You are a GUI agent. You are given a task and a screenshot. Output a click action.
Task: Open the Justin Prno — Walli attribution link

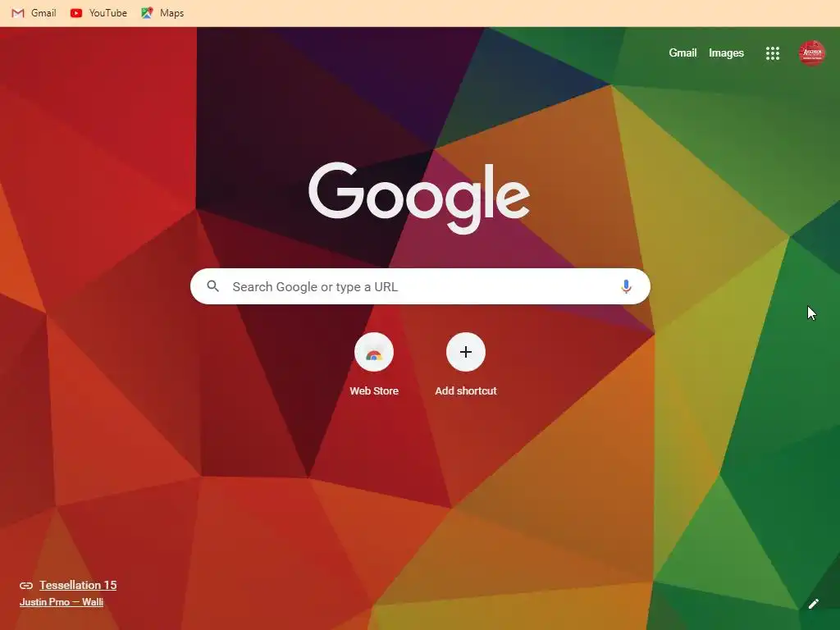point(62,601)
